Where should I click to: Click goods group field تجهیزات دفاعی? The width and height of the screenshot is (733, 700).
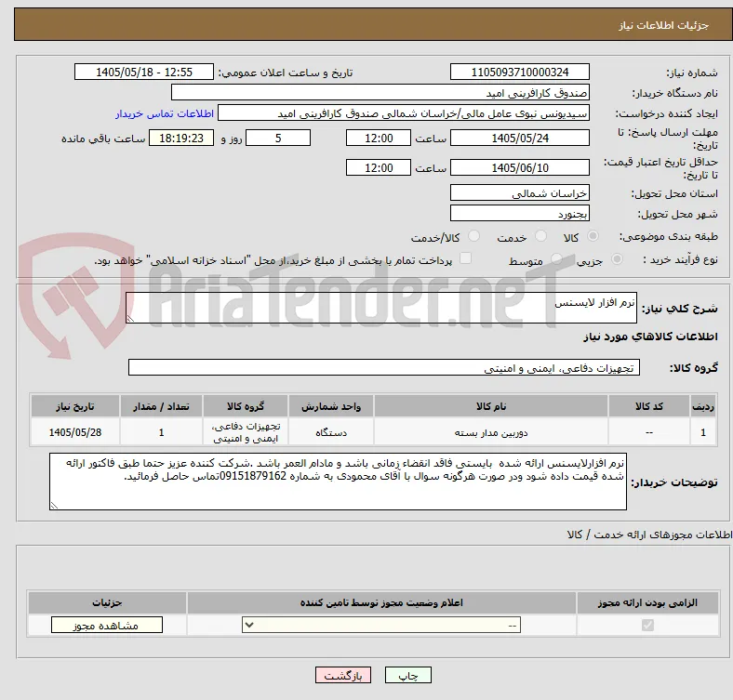click(384, 368)
